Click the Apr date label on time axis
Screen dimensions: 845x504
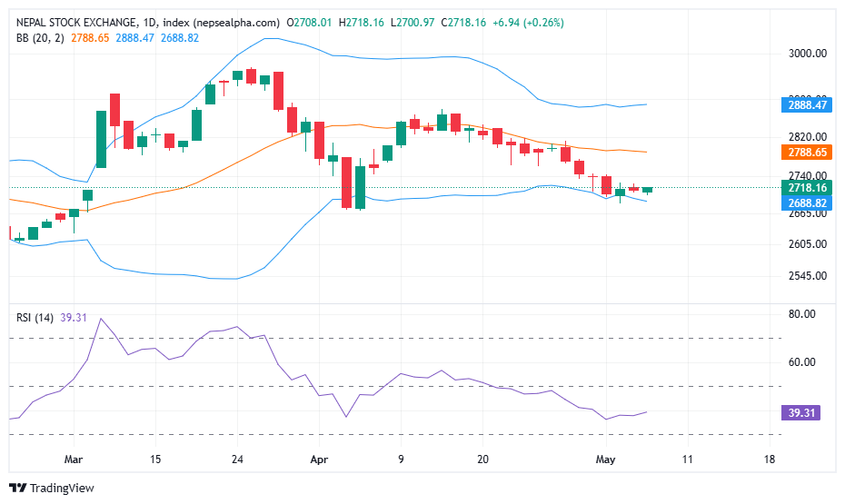319,460
